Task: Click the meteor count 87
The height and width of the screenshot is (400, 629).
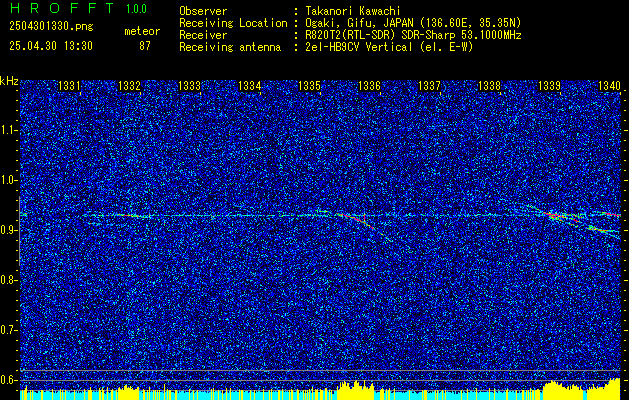Action: click(145, 46)
